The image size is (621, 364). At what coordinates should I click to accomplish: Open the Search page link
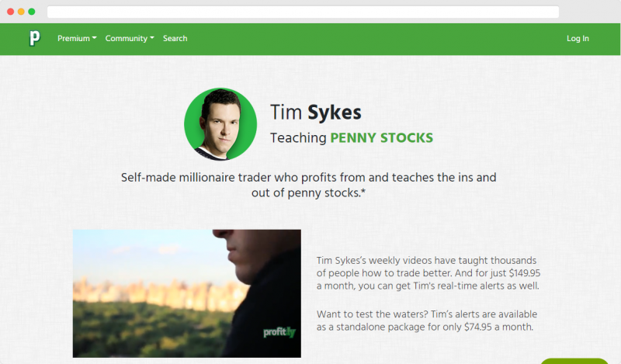175,39
